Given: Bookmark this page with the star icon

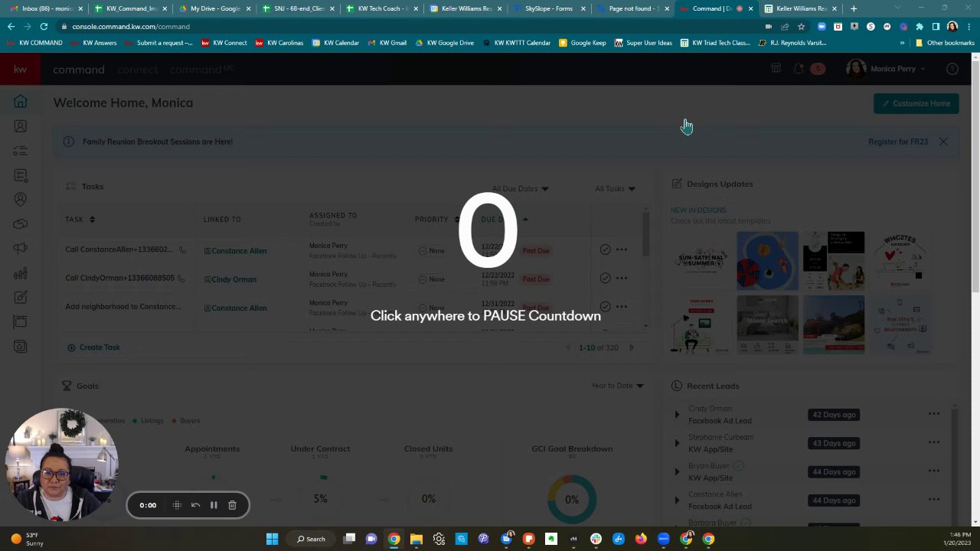Looking at the screenshot, I should (x=801, y=26).
